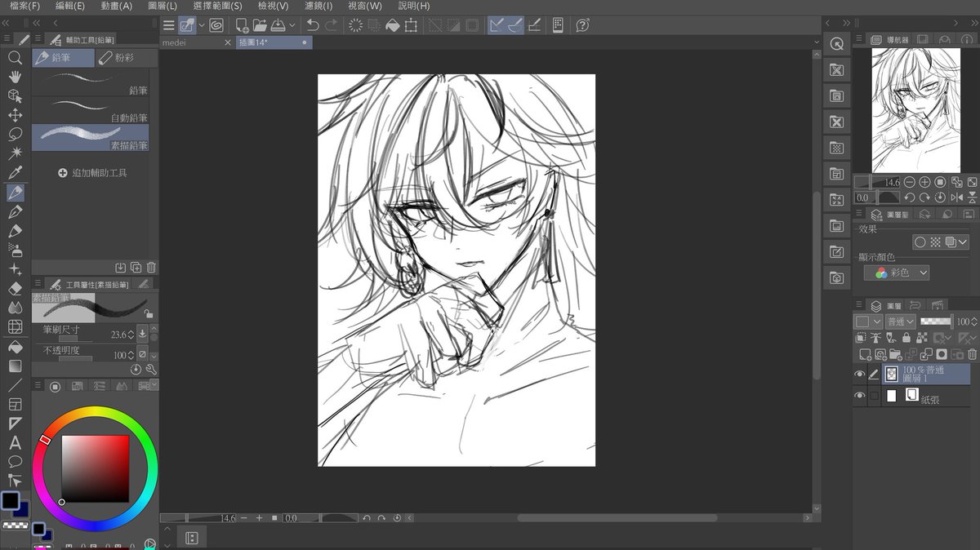
Task: Hide the 紙張 layer using its eye icon
Action: click(x=859, y=396)
